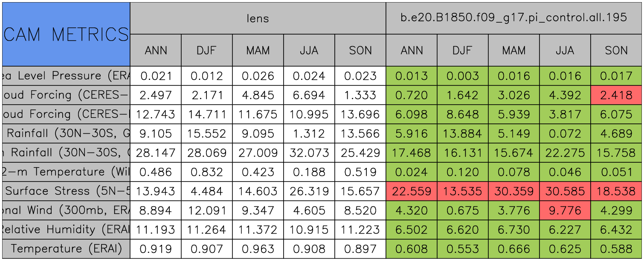This screenshot has height=261, width=644.
Task: Click the DJF header under the pi_control case
Action: [x=462, y=50]
